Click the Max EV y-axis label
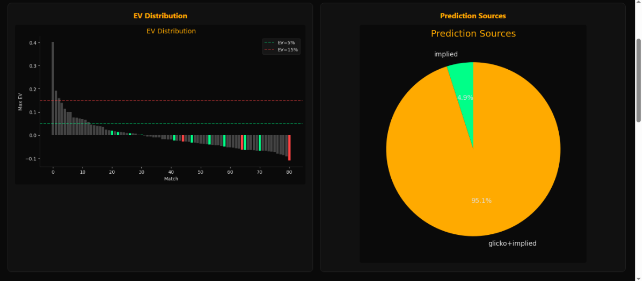Viewport: 644px width, 281px height. (20, 101)
